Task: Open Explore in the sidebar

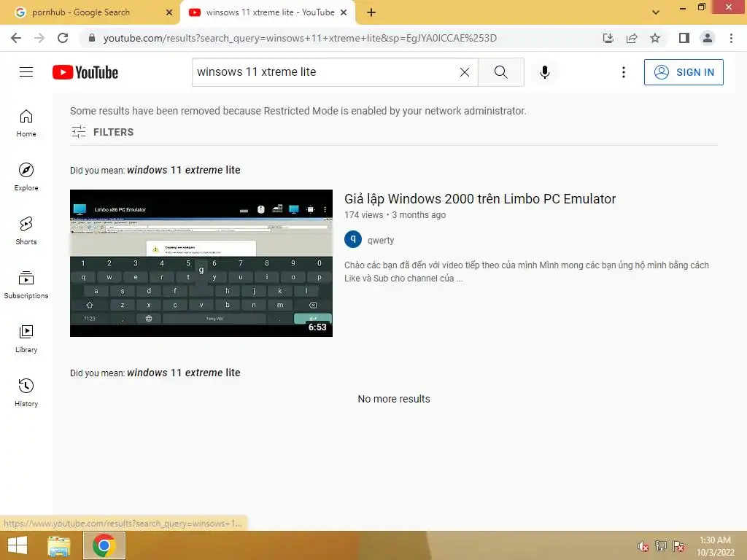Action: tap(26, 177)
